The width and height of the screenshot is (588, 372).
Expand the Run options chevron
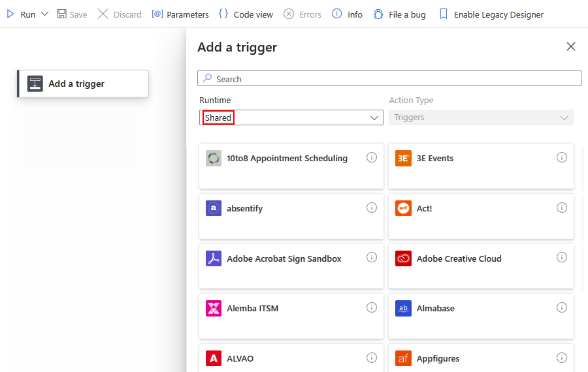coord(44,14)
